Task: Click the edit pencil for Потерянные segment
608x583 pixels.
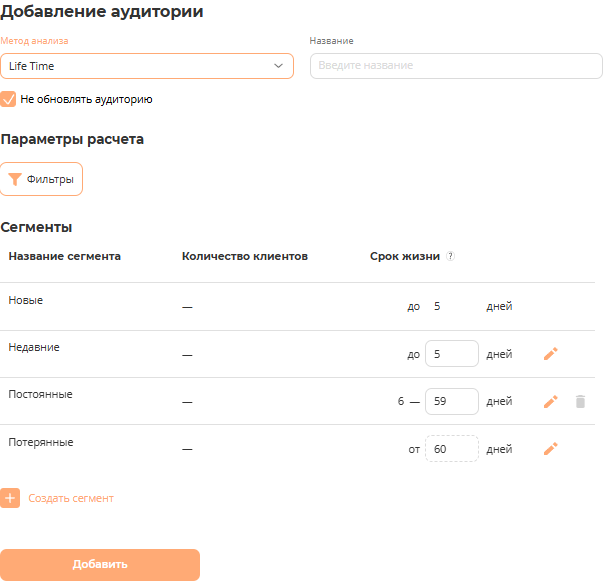Action: coord(550,449)
